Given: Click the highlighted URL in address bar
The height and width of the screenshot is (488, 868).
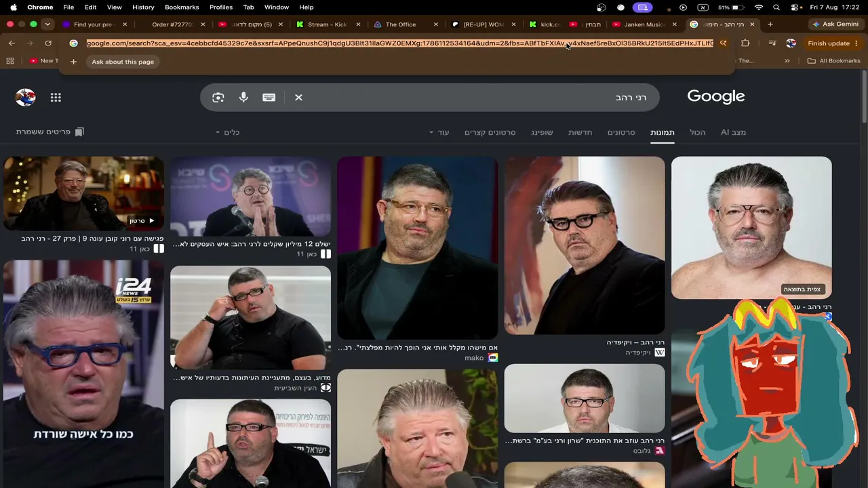Looking at the screenshot, I should 399,43.
